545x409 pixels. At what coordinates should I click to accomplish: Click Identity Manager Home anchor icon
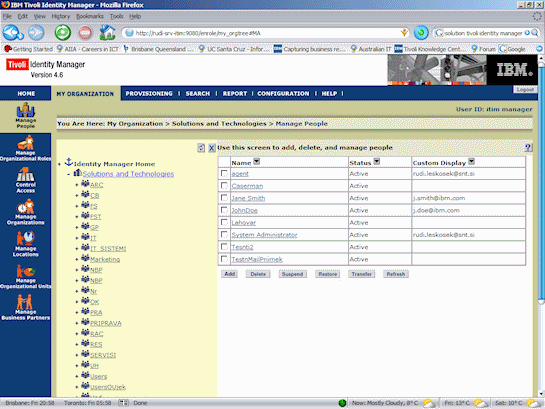pos(69,162)
